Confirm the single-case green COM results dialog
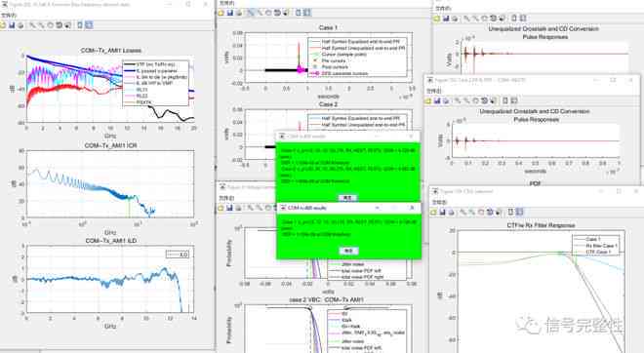This screenshot has width=644, height=353. click(x=348, y=251)
